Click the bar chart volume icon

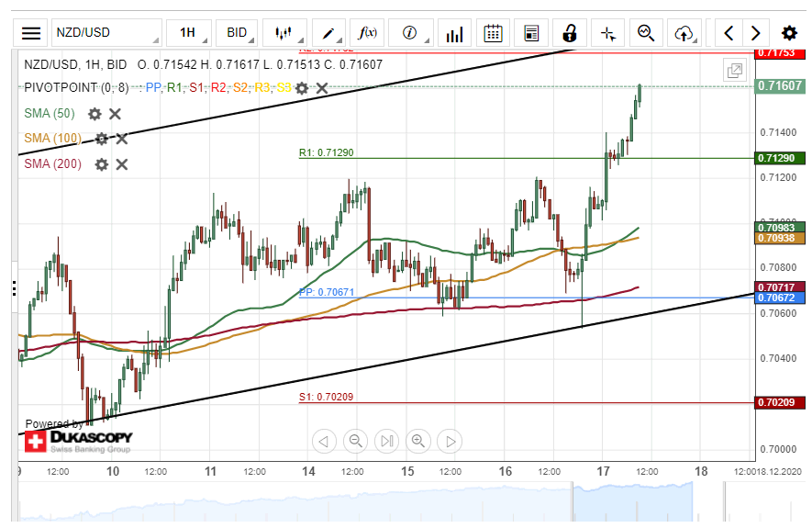pyautogui.click(x=453, y=34)
